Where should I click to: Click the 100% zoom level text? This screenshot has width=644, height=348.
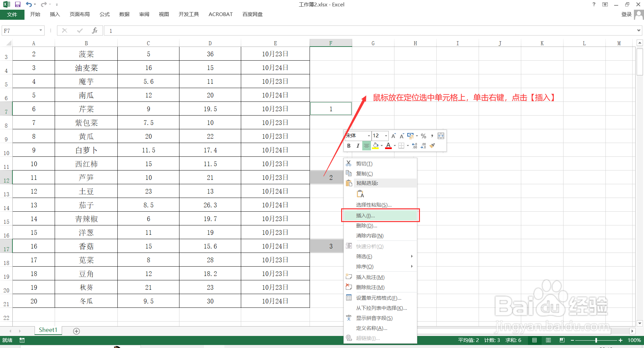tap(634, 340)
